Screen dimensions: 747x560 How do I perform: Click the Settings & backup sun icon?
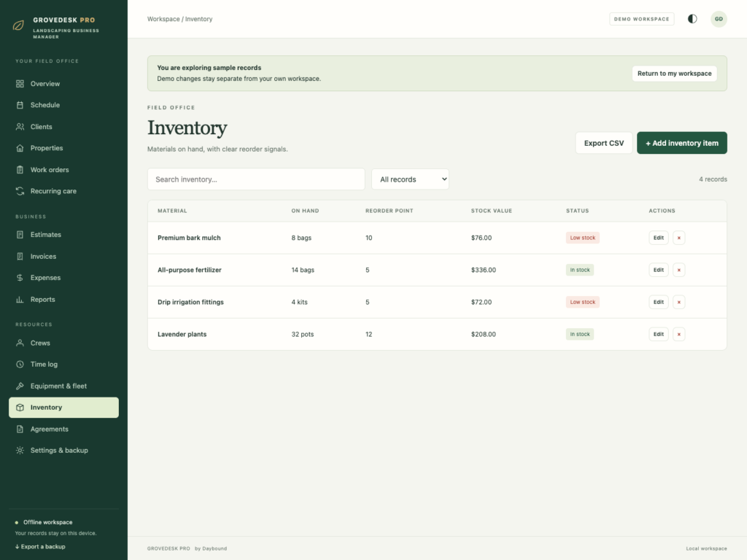click(x=20, y=451)
